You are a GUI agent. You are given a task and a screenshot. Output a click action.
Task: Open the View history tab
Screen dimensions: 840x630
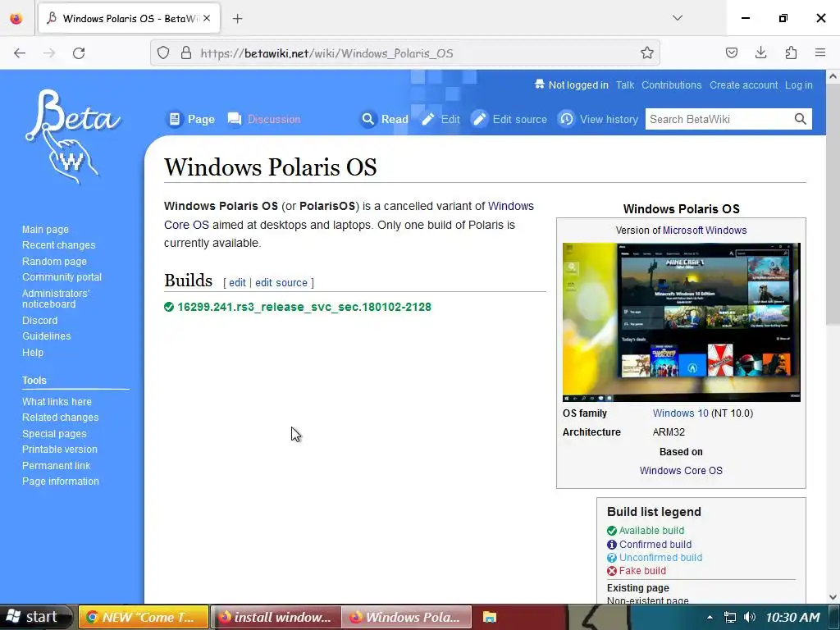598,119
